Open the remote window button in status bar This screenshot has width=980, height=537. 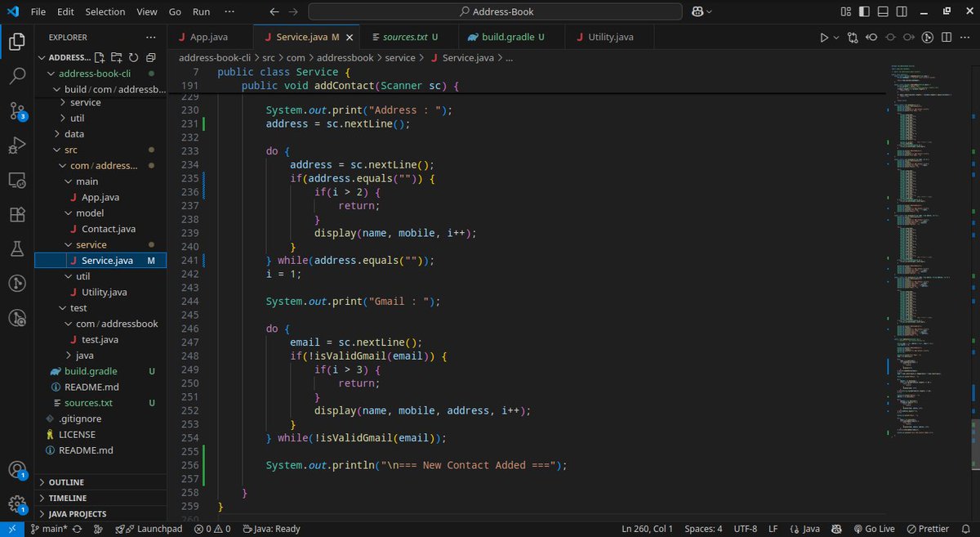point(11,529)
